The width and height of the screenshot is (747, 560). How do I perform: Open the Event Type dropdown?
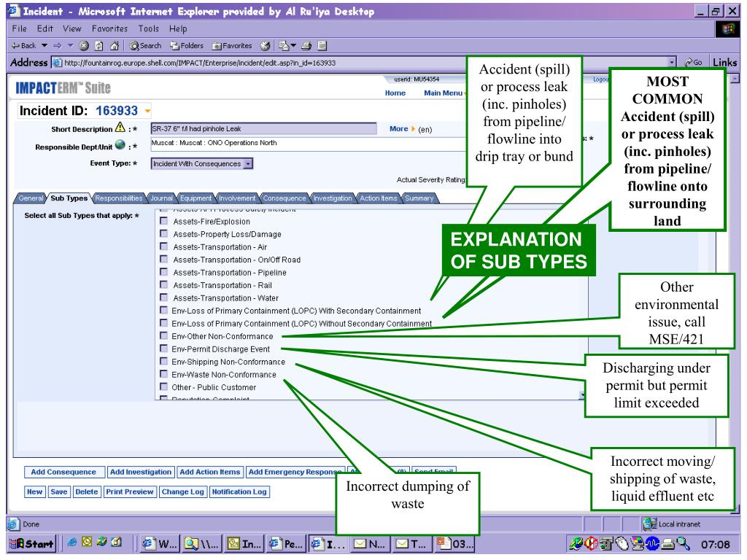pyautogui.click(x=248, y=164)
